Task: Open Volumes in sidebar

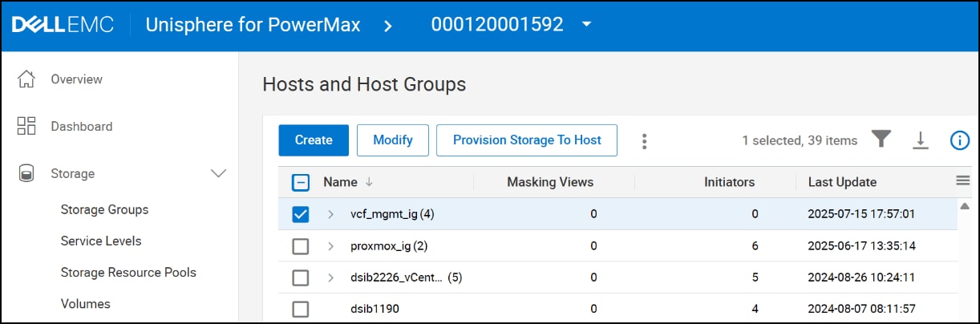Action: click(x=86, y=304)
